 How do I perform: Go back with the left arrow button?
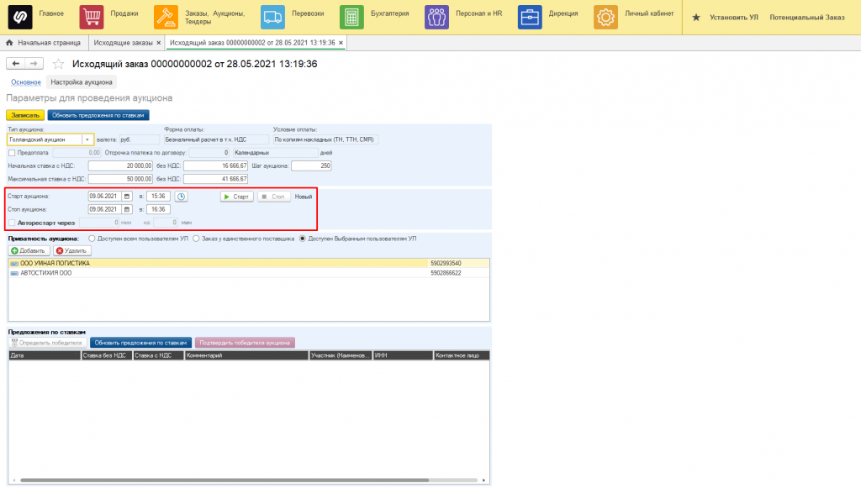tap(15, 64)
